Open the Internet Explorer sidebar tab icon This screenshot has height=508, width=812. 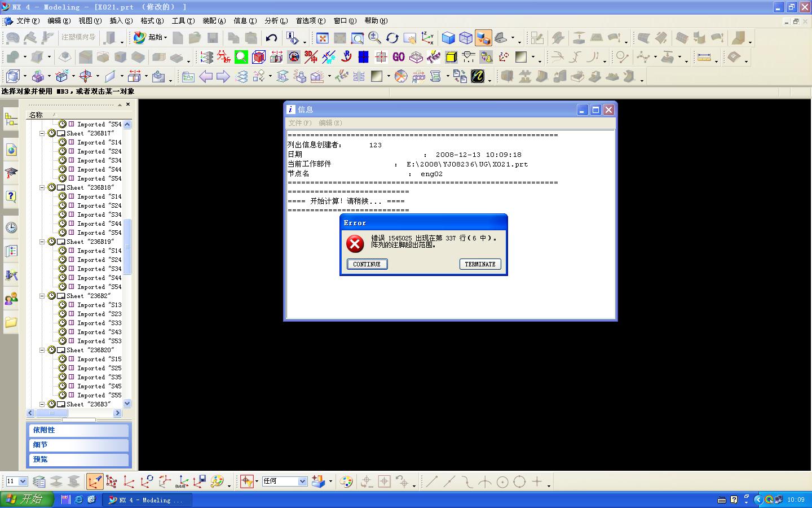pos(11,150)
